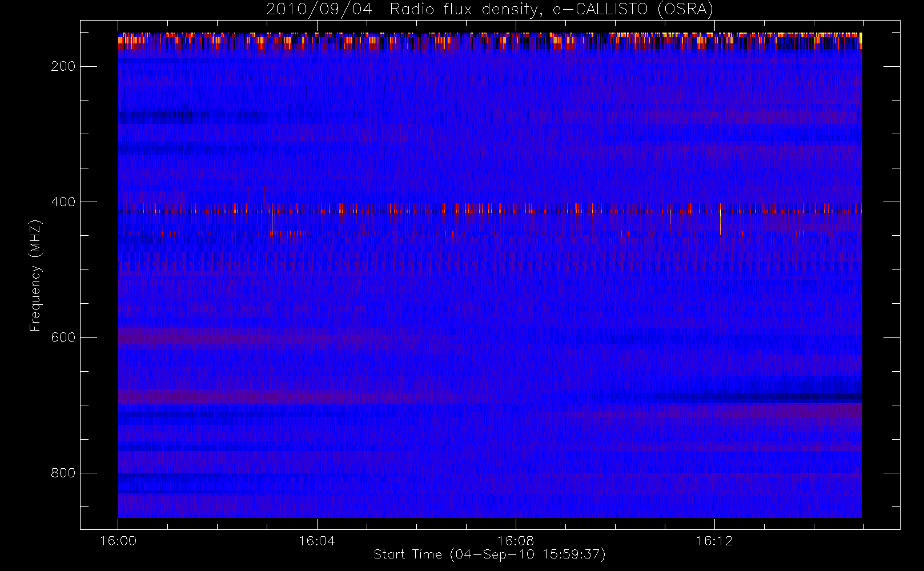Click the '16:08' time tick label

pos(516,541)
